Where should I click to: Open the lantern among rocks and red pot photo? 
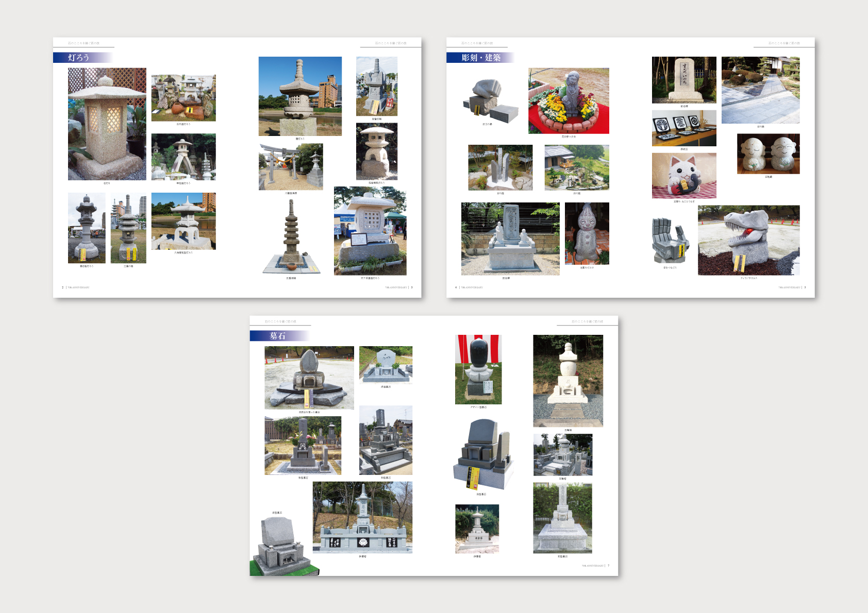click(x=183, y=98)
